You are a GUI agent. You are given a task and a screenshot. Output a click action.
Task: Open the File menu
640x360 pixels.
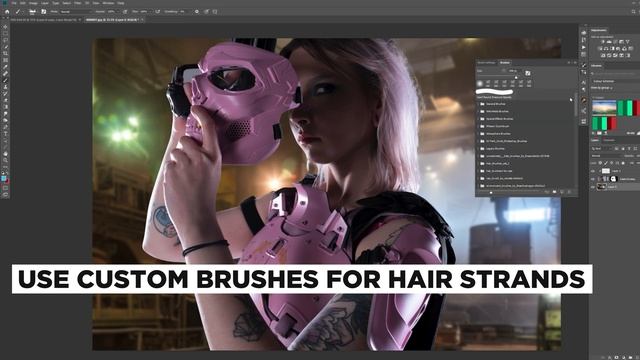coord(13,3)
